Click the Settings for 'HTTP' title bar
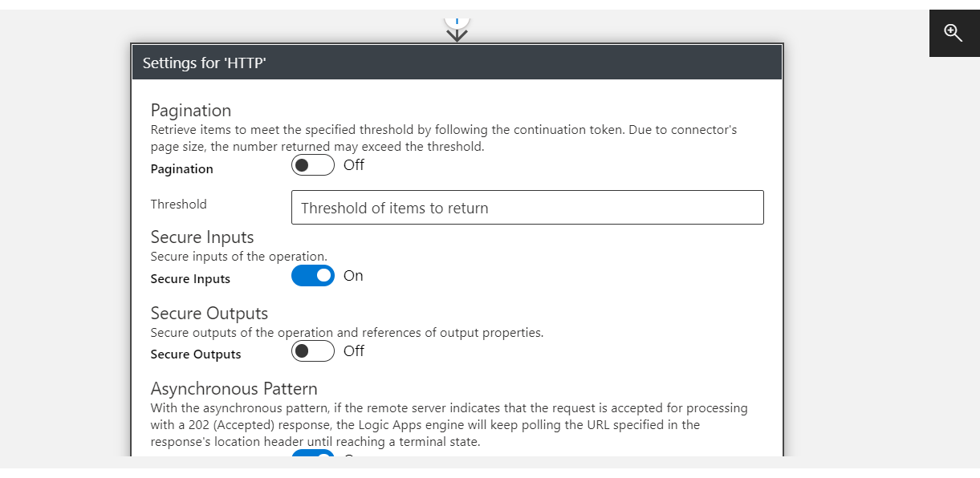This screenshot has height=478, width=980. (457, 62)
